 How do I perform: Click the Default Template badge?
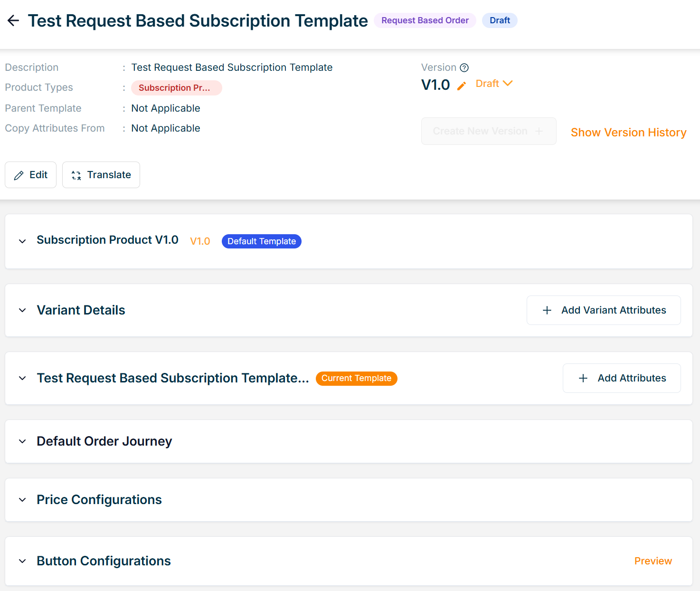[261, 241]
